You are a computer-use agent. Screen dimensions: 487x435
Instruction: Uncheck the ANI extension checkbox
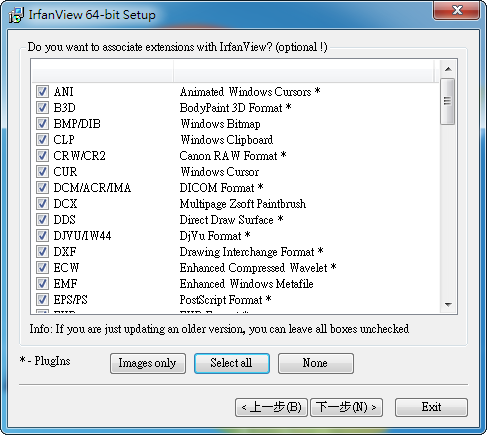point(42,92)
